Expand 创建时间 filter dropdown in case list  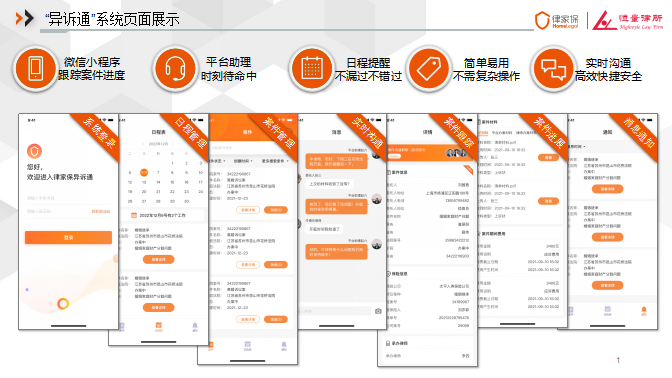(x=243, y=161)
